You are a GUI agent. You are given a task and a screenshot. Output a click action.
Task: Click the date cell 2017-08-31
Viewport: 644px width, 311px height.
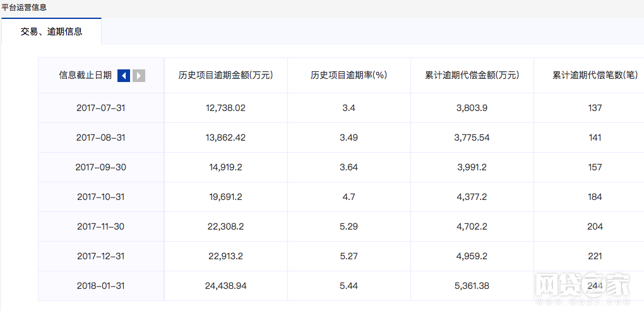point(100,138)
